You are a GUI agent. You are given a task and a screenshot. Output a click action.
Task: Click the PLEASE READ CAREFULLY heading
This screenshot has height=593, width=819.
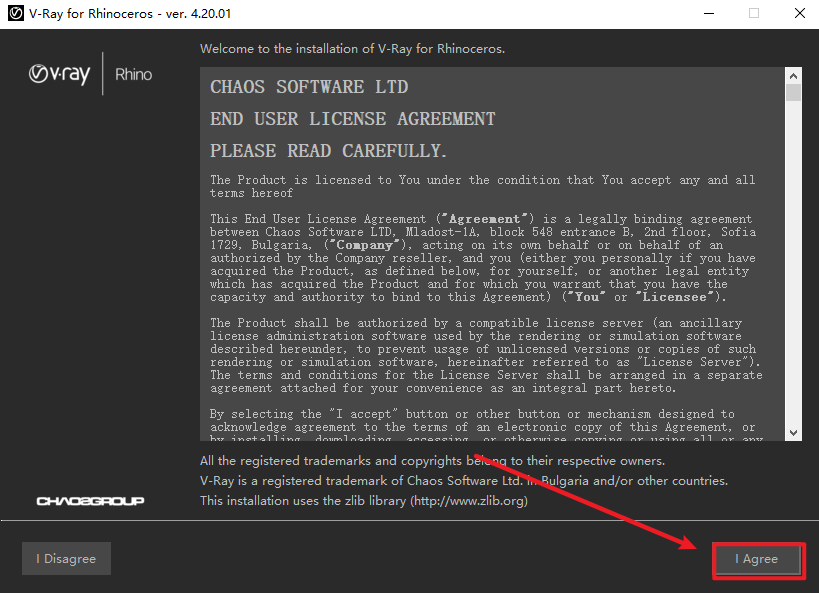pyautogui.click(x=328, y=151)
